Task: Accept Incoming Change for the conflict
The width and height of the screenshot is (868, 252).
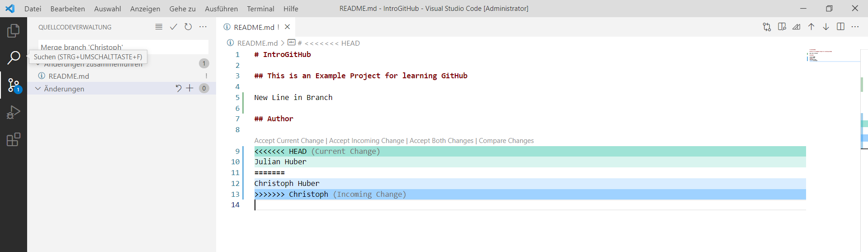Action: [367, 141]
